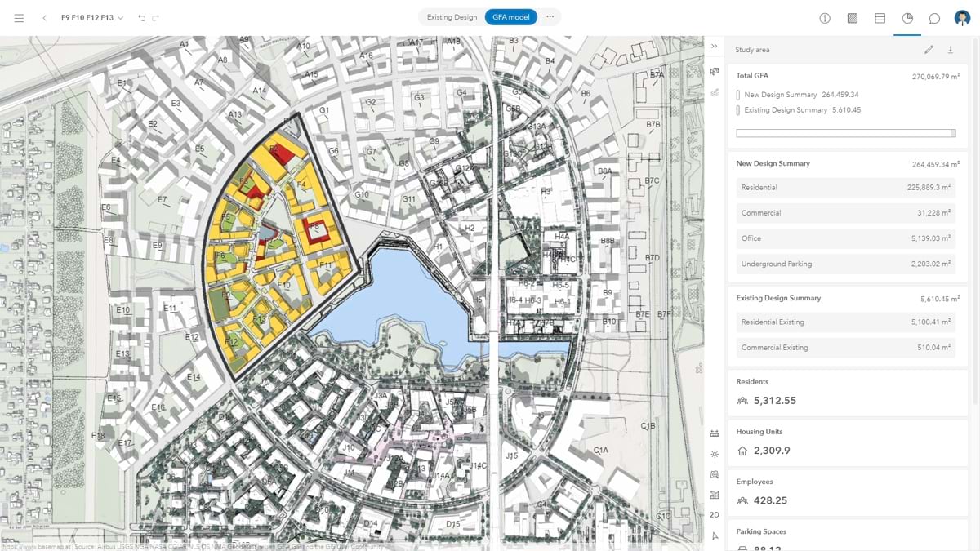
Task: Open the daylight sun settings tool
Action: point(715,454)
